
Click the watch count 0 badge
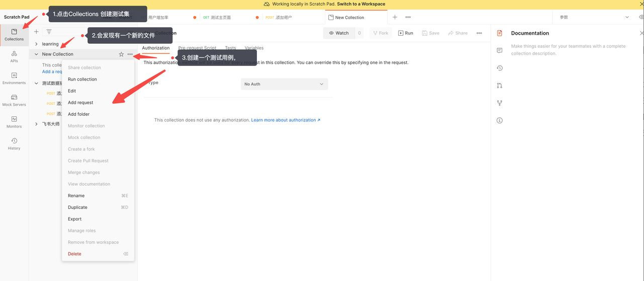tap(359, 33)
